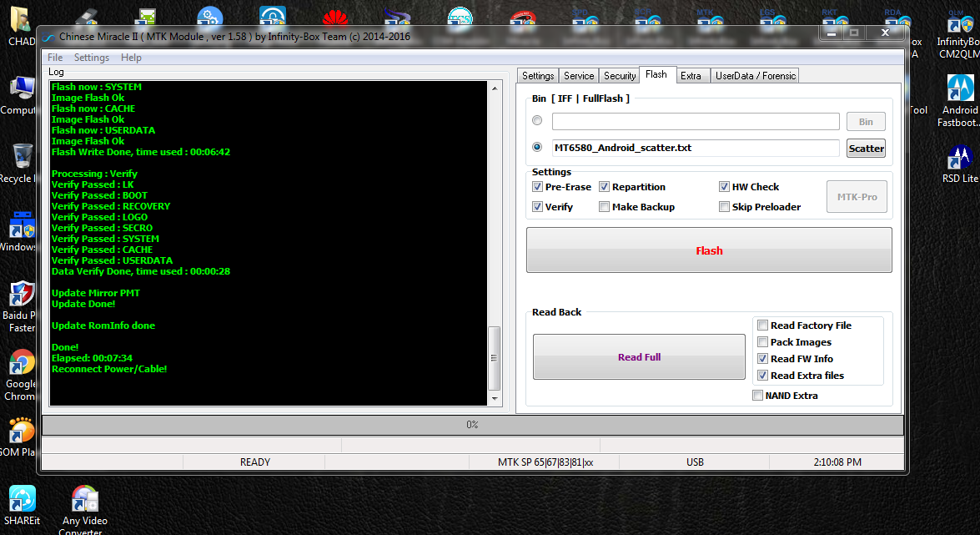The image size is (980, 535).
Task: Click log line 'Flash Write Done, time used : 00:06:42'
Action: pos(141,151)
